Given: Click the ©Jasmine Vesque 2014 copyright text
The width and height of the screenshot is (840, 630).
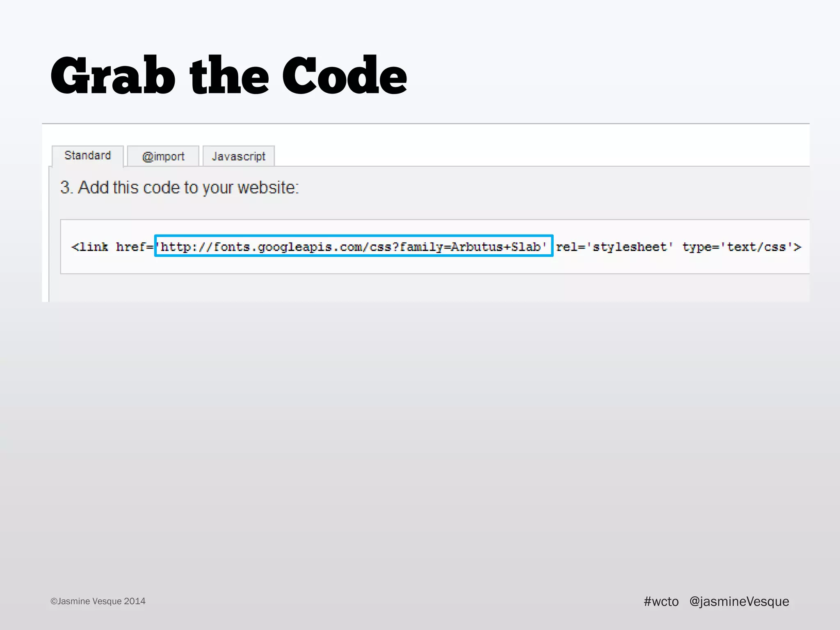Looking at the screenshot, I should (98, 601).
